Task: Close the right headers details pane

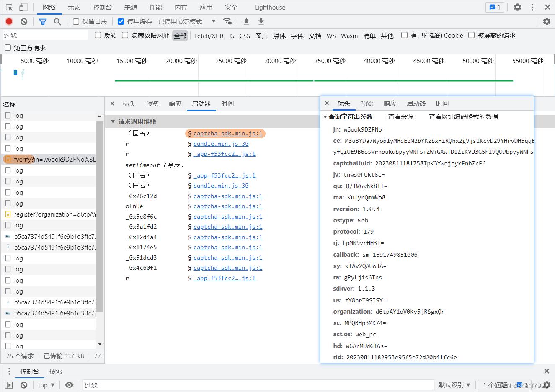Action: point(327,103)
